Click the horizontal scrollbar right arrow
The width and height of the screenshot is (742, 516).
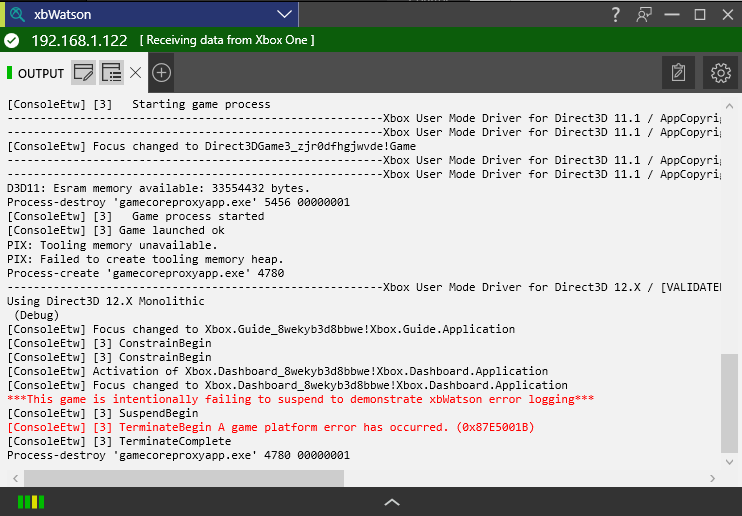713,479
